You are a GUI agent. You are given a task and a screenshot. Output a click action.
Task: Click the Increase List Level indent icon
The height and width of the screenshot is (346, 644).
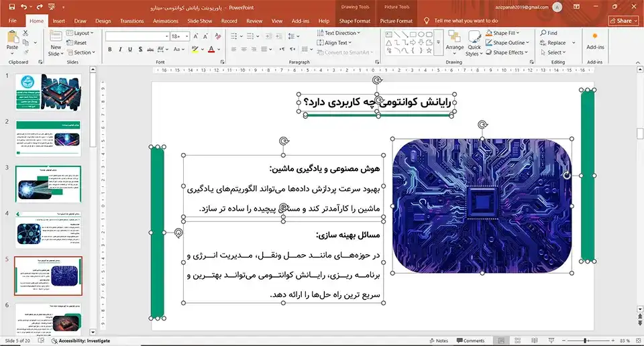pos(279,36)
